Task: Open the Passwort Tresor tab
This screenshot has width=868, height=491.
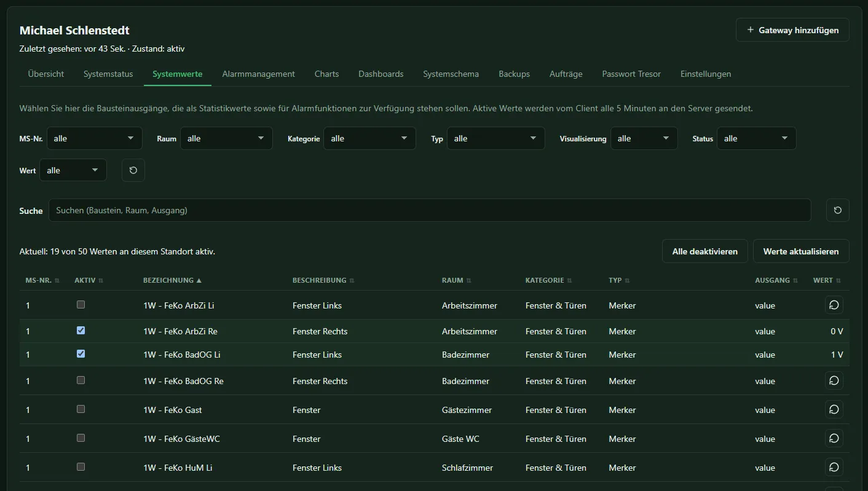Action: pos(631,74)
